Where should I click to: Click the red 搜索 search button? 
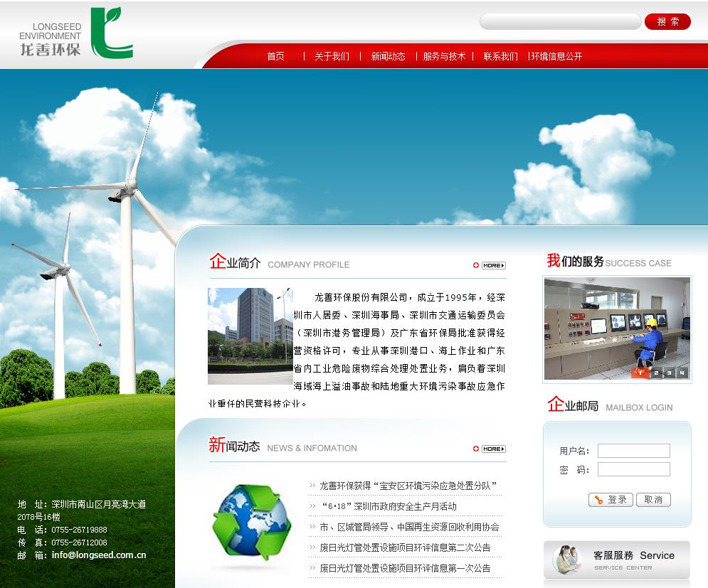pyautogui.click(x=667, y=21)
